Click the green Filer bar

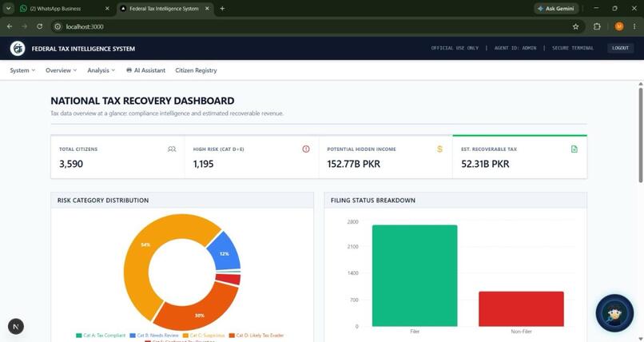415,276
